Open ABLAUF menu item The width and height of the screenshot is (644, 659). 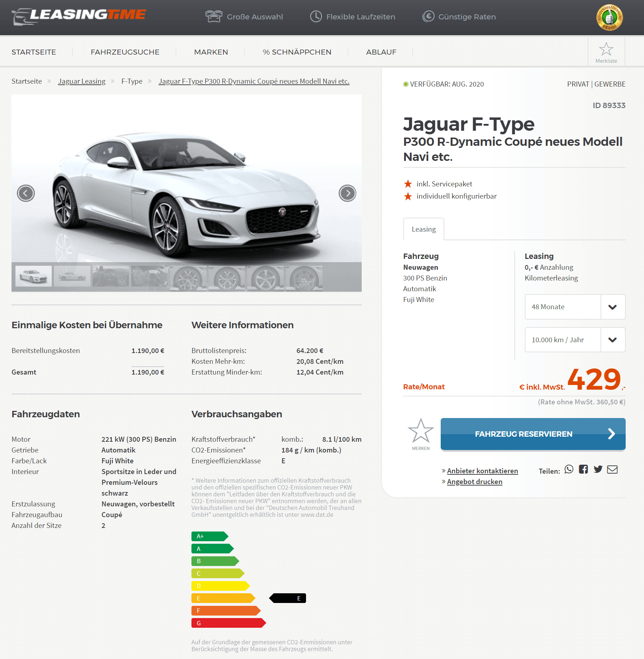[381, 52]
